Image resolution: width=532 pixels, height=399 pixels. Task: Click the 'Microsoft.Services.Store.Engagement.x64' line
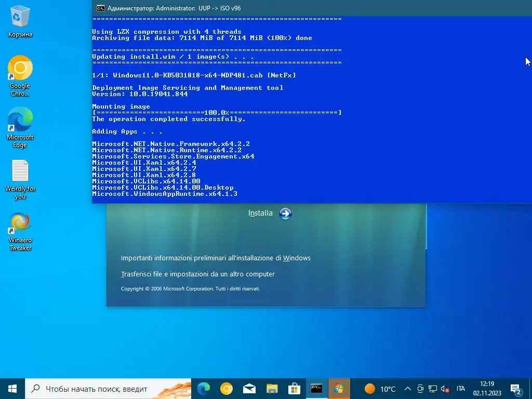[x=173, y=156]
